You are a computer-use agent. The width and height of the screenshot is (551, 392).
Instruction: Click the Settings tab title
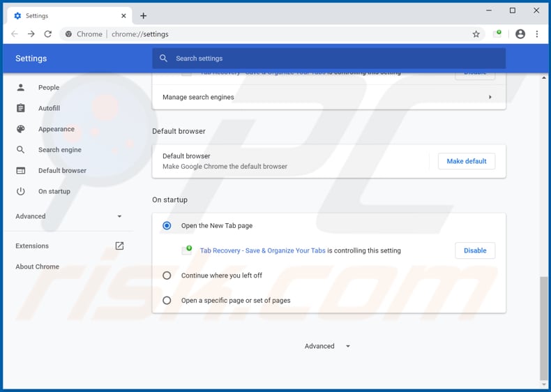[x=37, y=16]
